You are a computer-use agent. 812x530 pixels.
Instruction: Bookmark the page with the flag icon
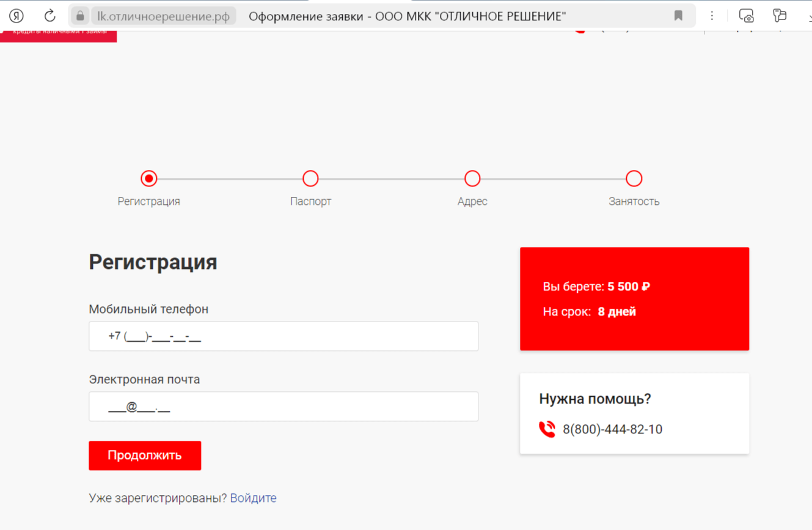pyautogui.click(x=678, y=16)
